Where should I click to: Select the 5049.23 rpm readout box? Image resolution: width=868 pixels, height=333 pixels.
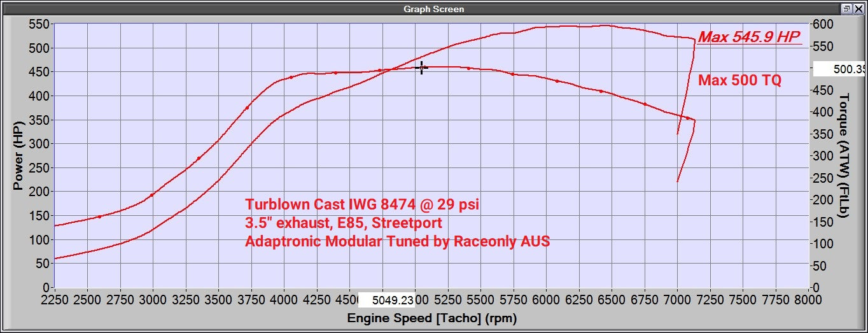click(x=386, y=299)
